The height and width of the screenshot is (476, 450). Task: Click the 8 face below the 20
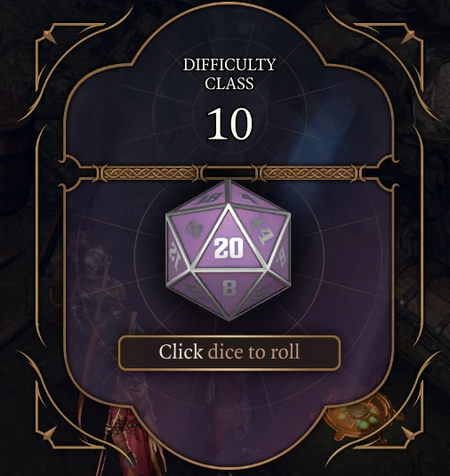[x=229, y=287]
